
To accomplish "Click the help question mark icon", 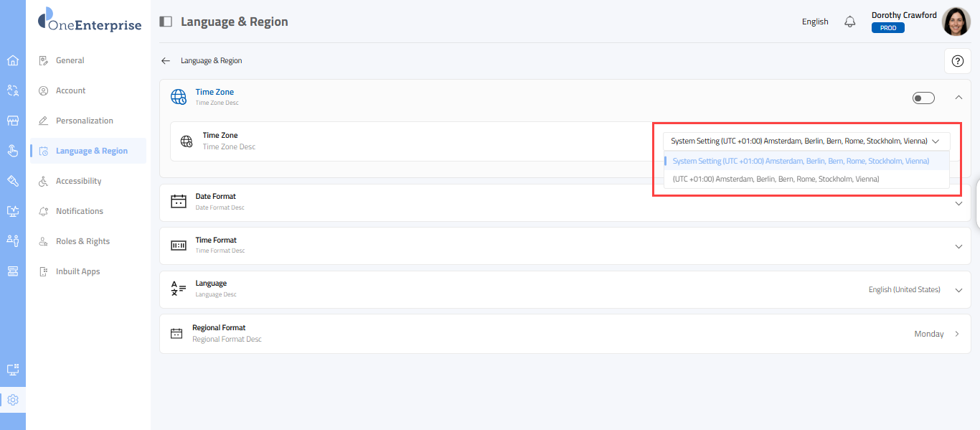I will pos(957,61).
